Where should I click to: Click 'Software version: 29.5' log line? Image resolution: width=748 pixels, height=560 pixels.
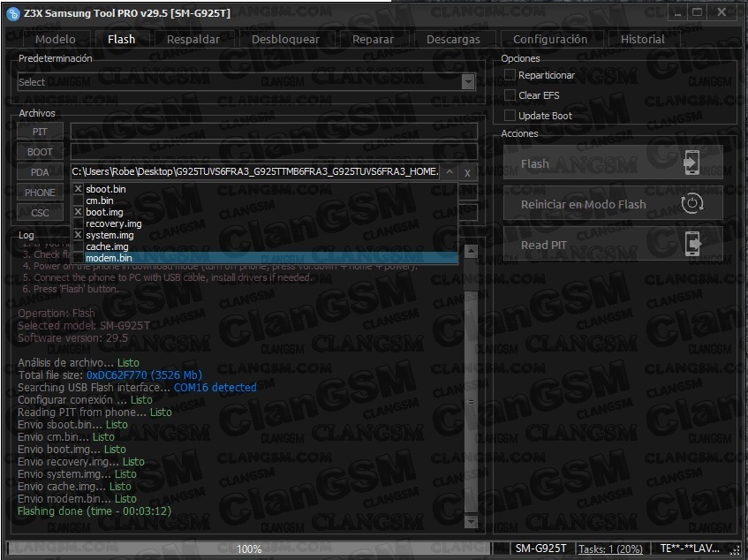click(73, 337)
